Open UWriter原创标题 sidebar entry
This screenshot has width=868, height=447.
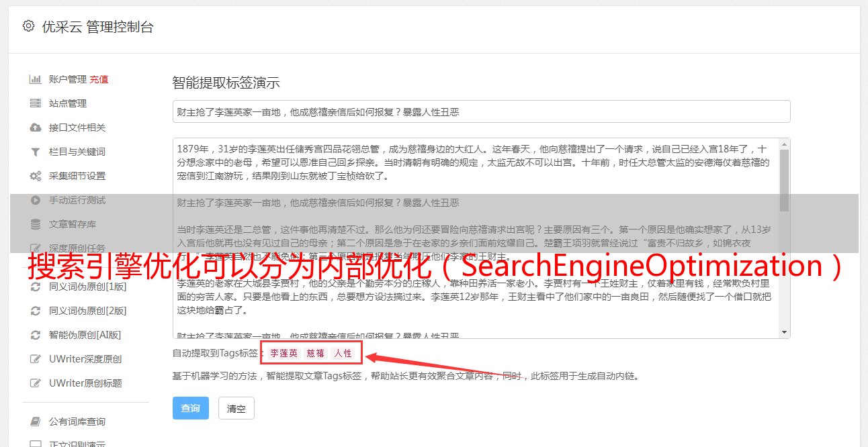pos(85,383)
